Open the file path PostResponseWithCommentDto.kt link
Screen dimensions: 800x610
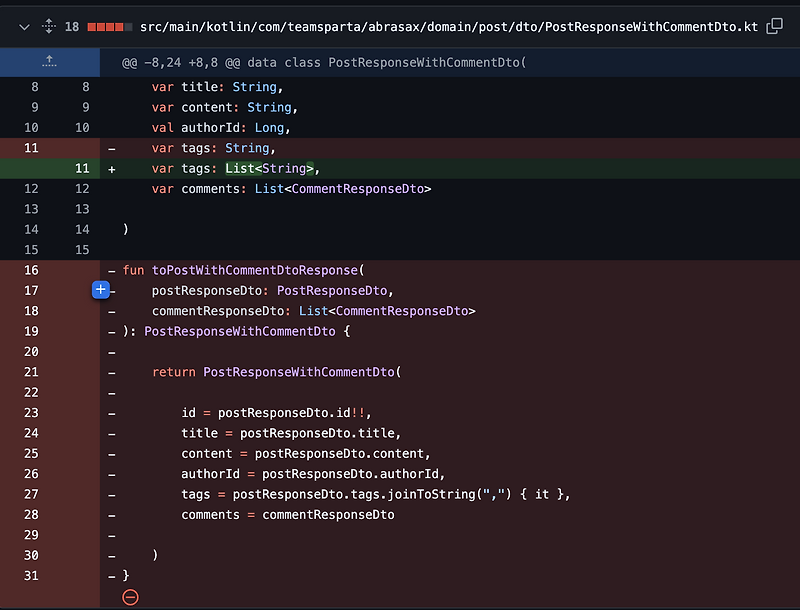click(449, 27)
